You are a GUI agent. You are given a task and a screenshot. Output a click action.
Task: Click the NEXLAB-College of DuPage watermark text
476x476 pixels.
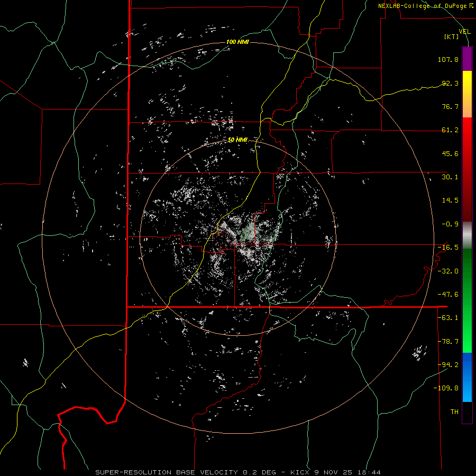click(x=425, y=6)
